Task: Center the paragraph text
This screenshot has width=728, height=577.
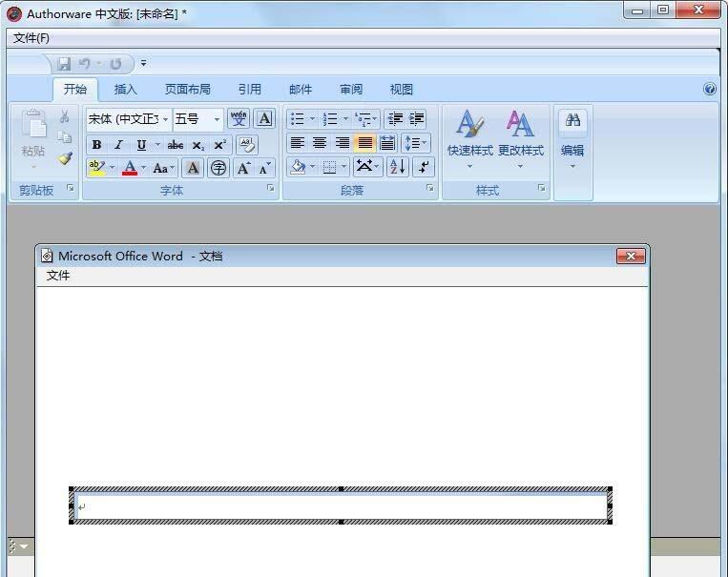Action: [x=320, y=143]
